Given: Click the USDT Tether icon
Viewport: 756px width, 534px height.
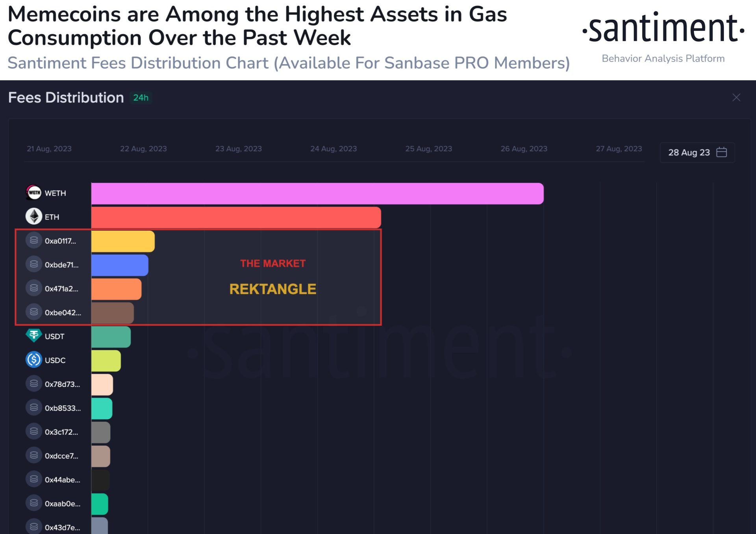Looking at the screenshot, I should pos(34,336).
